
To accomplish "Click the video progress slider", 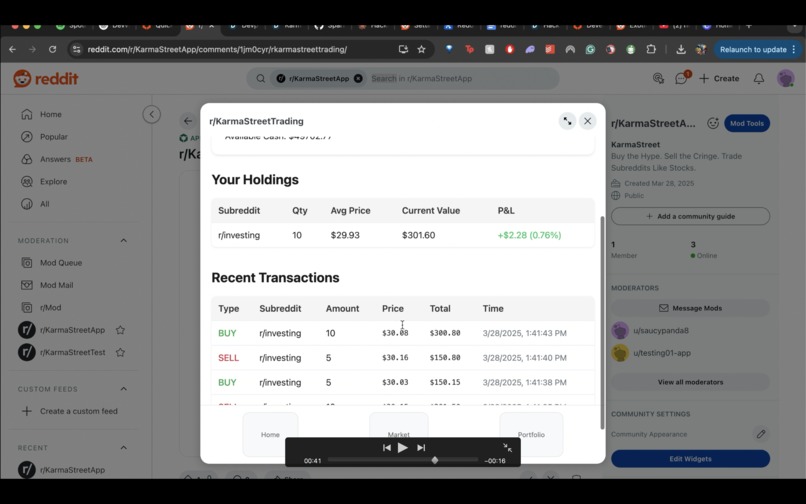I will click(403, 460).
